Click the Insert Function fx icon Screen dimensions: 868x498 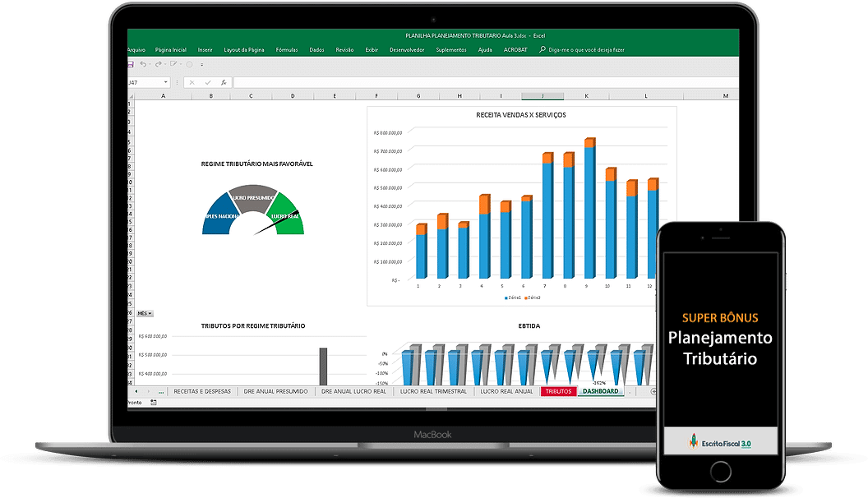click(224, 82)
